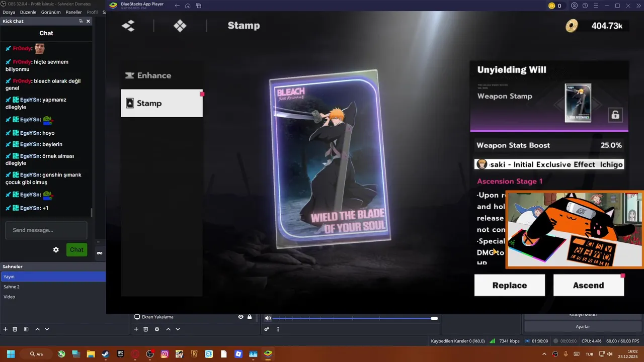Toggle lock on Ekran Yakalama source
The image size is (644, 362).
[250, 317]
